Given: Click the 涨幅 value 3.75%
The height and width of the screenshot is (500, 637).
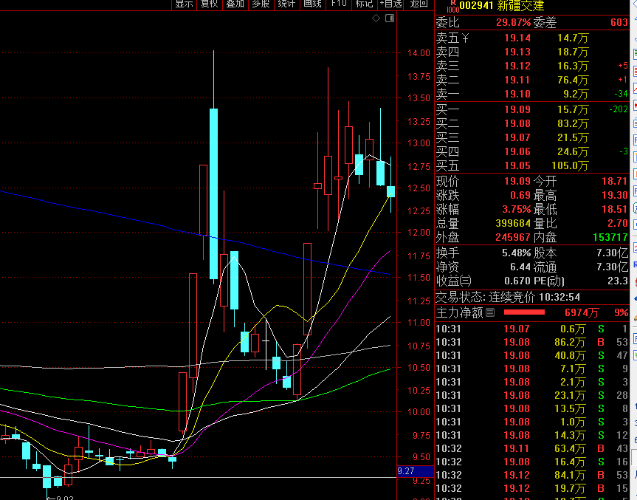Looking at the screenshot, I should click(516, 210).
